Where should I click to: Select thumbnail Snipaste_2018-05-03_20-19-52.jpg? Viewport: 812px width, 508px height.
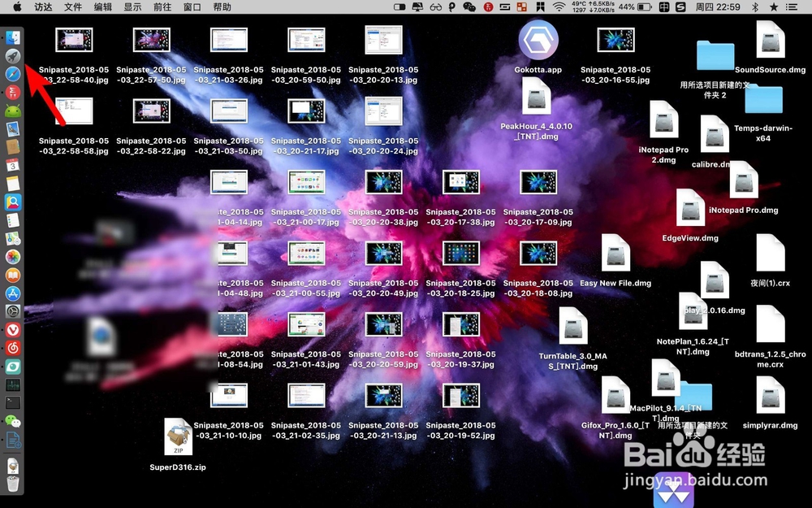(x=461, y=396)
